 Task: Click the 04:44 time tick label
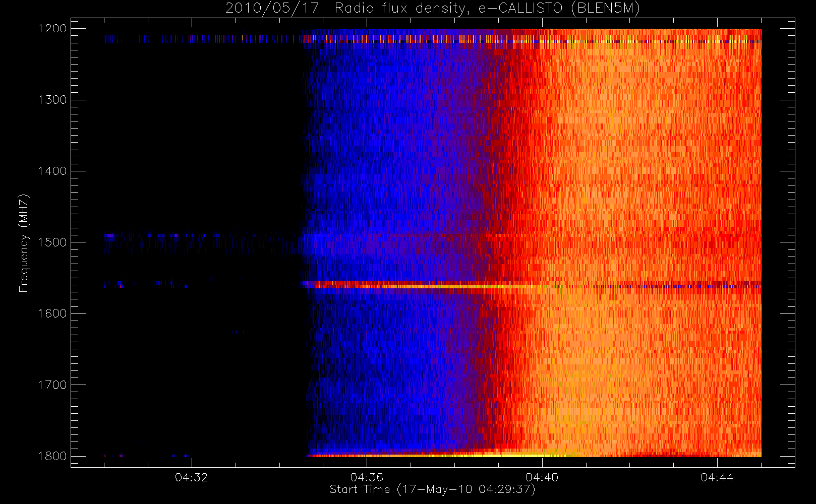coord(717,477)
